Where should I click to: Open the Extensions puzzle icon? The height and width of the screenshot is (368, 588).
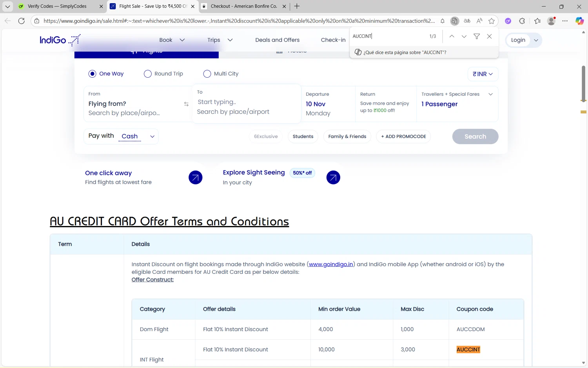pos(522,21)
